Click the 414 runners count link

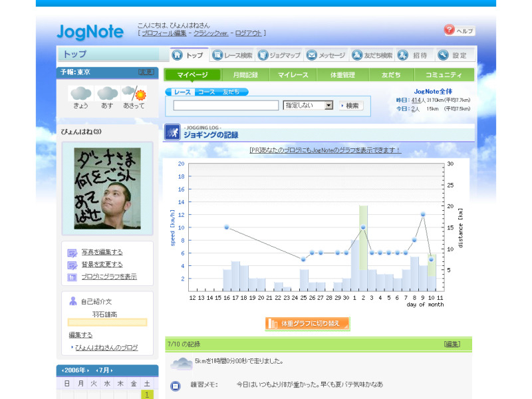tap(416, 100)
